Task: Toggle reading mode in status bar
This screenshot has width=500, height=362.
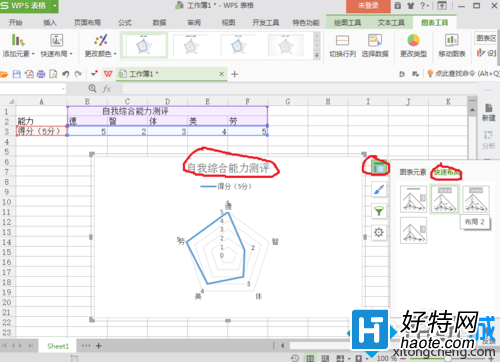Action: (340, 358)
